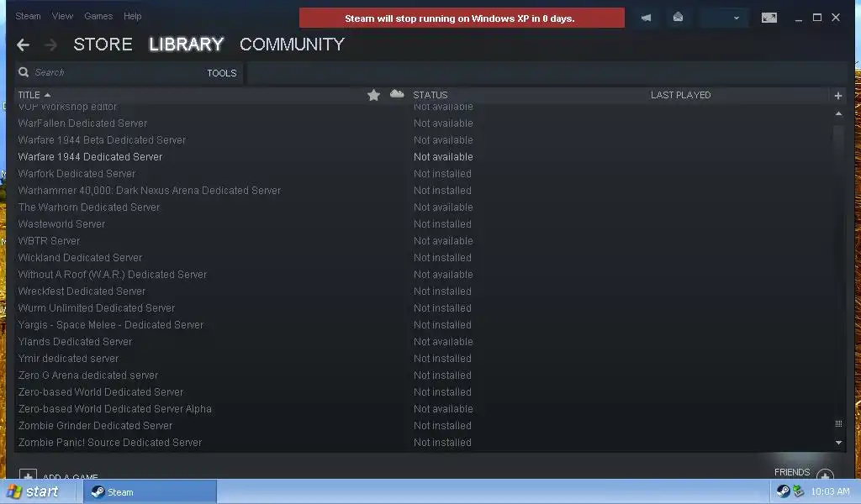Sort by the STATUS column header

(x=430, y=95)
